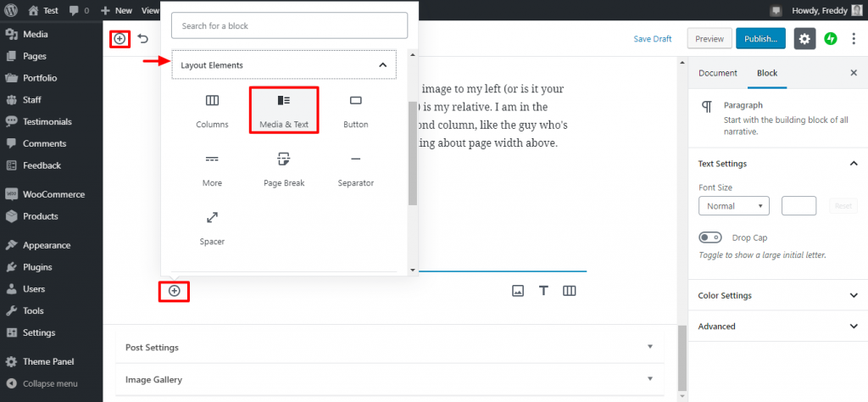868x402 pixels.
Task: Toggle the Drop Cap switch
Action: (709, 237)
